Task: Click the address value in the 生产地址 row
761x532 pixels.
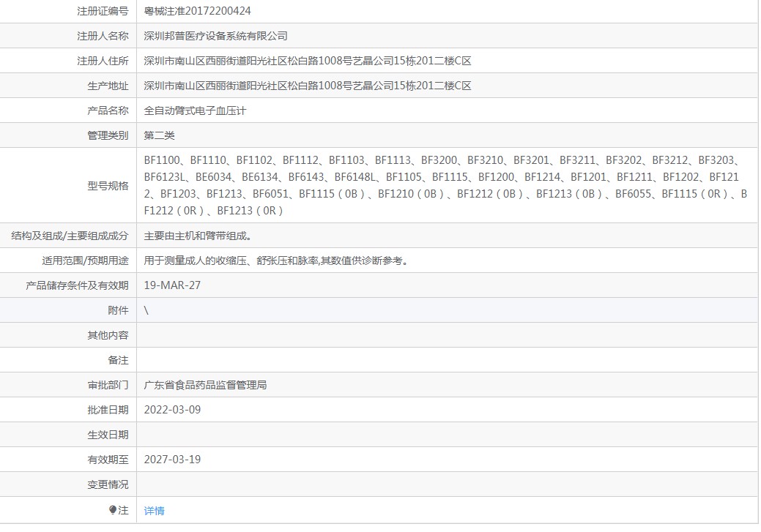Action: (308, 86)
